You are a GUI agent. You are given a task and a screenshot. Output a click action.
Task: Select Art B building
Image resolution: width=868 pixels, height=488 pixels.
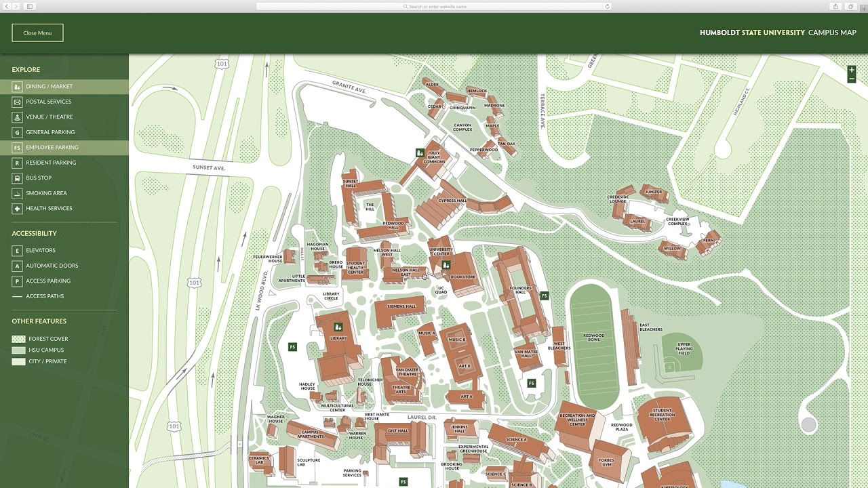point(465,366)
